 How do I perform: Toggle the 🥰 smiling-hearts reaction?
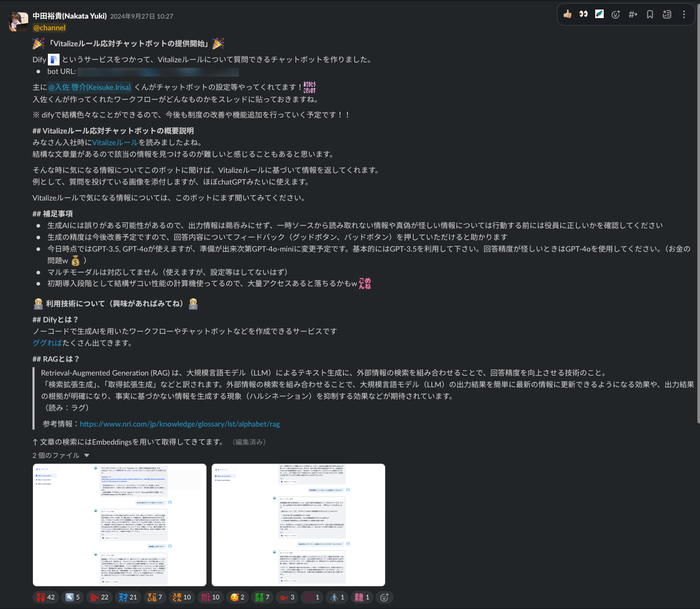[237, 597]
